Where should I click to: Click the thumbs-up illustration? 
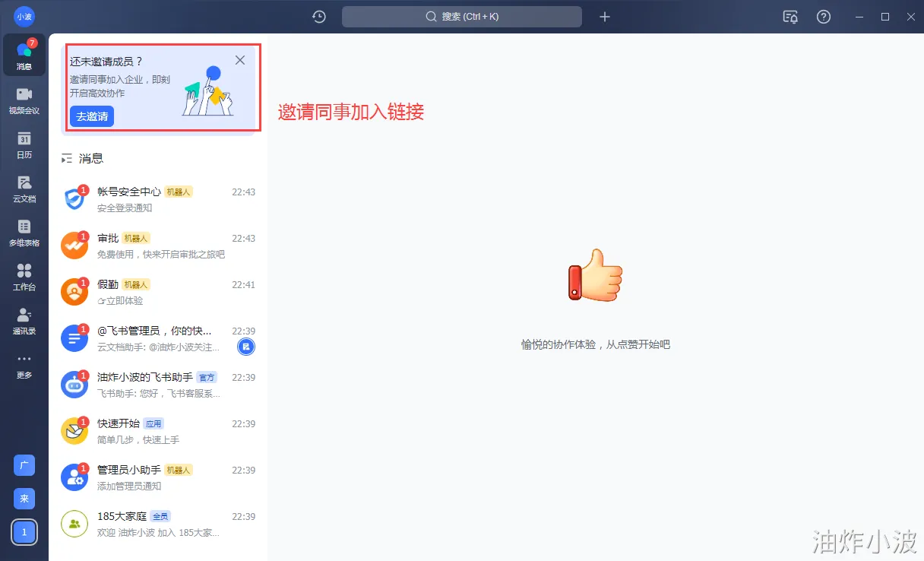coord(595,274)
